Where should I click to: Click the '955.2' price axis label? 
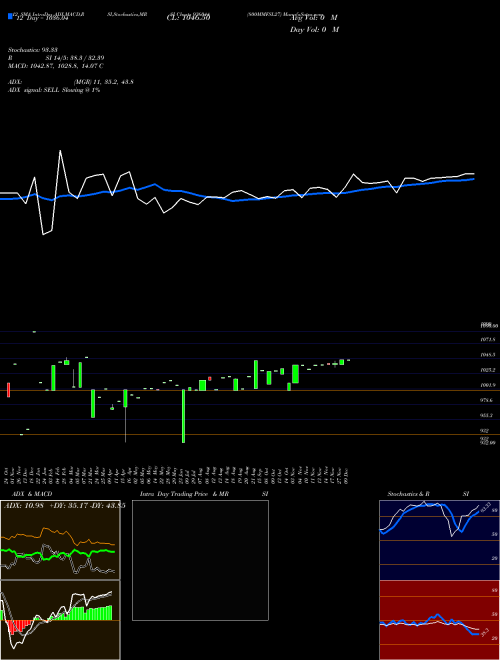coord(486,415)
